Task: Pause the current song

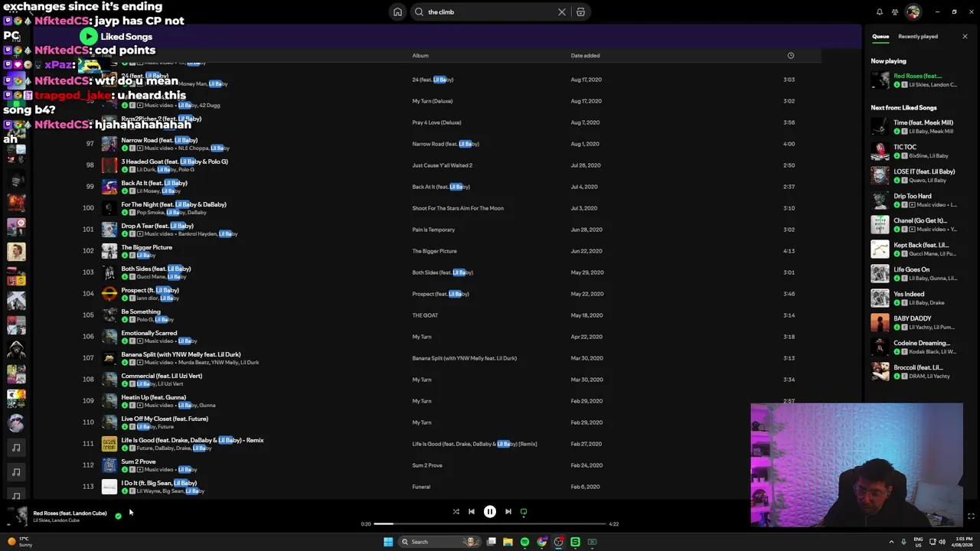Action: pos(490,512)
